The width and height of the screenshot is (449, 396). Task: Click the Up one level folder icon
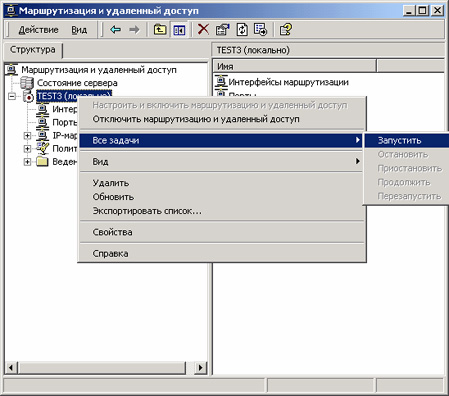coord(160,30)
